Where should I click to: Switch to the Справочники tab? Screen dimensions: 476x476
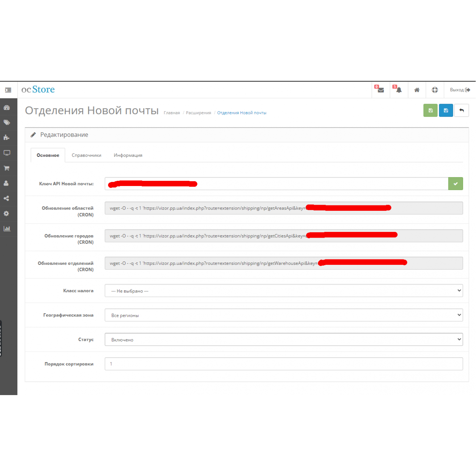tap(86, 155)
